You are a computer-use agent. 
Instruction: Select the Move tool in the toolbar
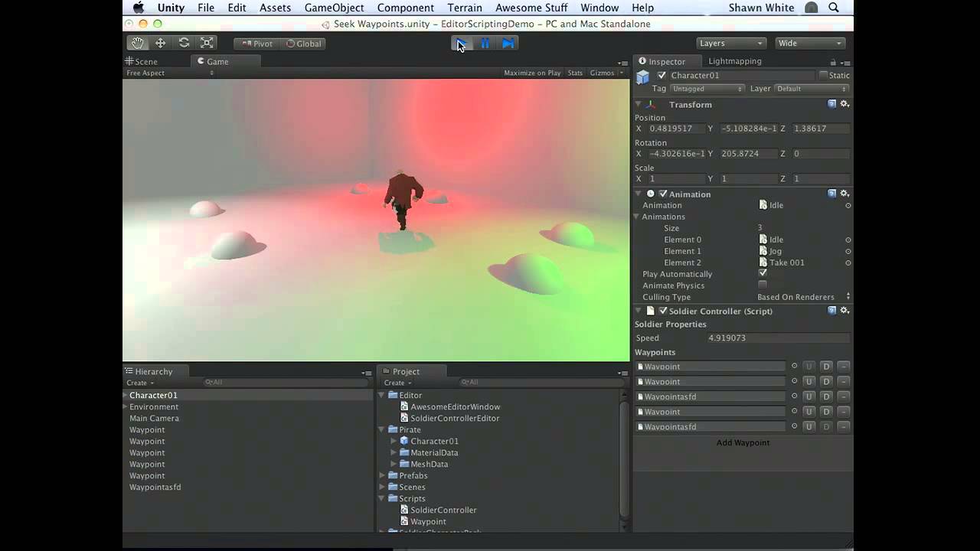(x=160, y=43)
